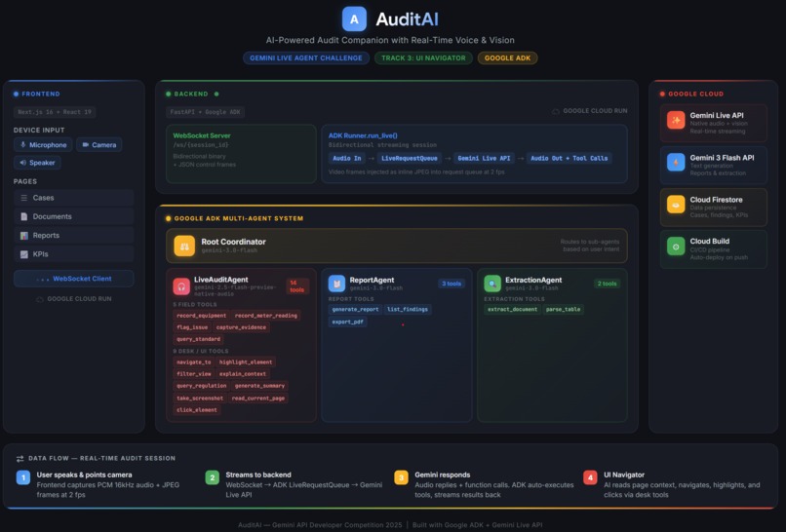This screenshot has width=786, height=532.
Task: Click step 4 badge beside UI Navigator
Action: (590, 477)
